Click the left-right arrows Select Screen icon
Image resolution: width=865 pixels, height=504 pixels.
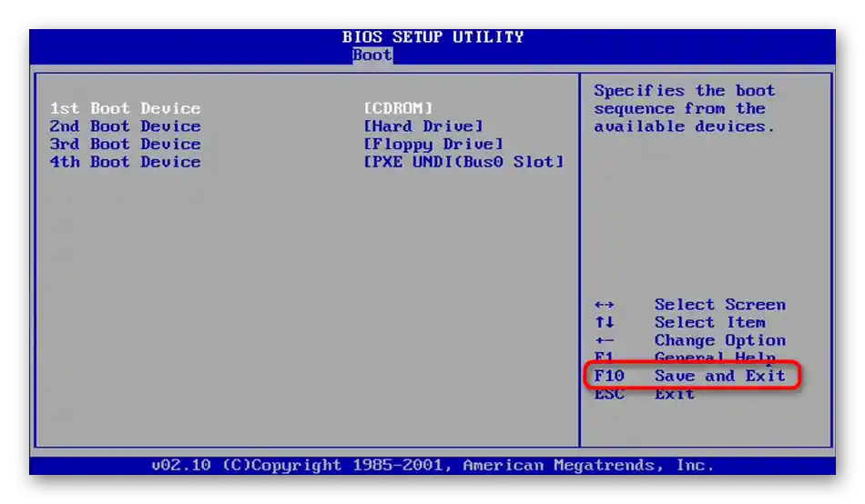[x=604, y=305]
